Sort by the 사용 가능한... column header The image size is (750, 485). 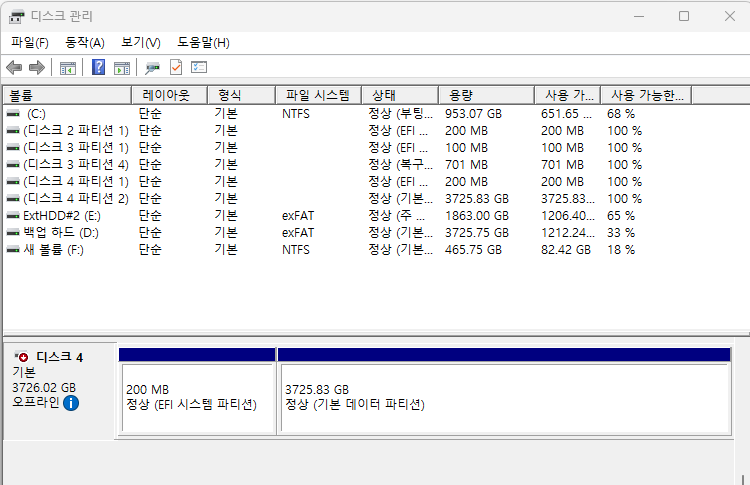point(647,95)
